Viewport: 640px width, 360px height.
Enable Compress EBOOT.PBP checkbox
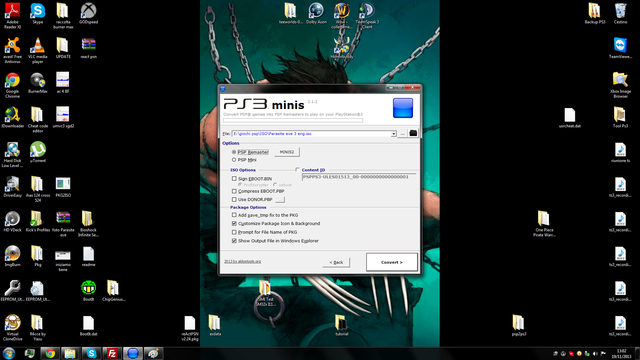(x=234, y=191)
